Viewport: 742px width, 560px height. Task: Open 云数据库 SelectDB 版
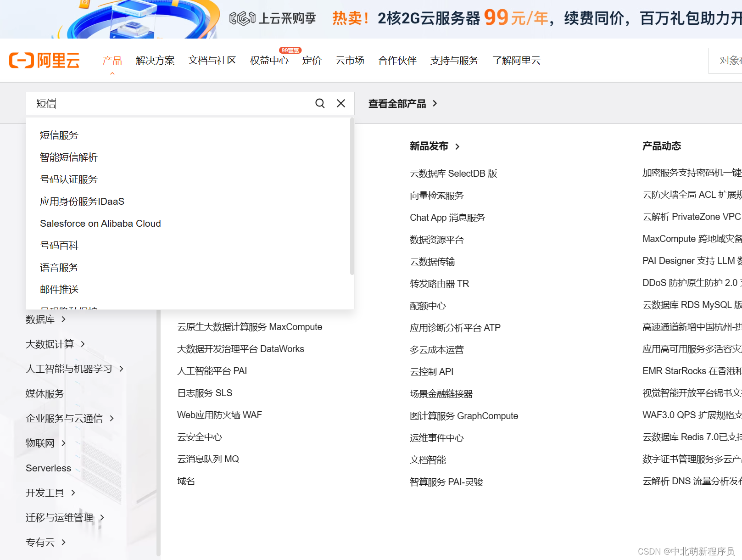click(x=453, y=174)
